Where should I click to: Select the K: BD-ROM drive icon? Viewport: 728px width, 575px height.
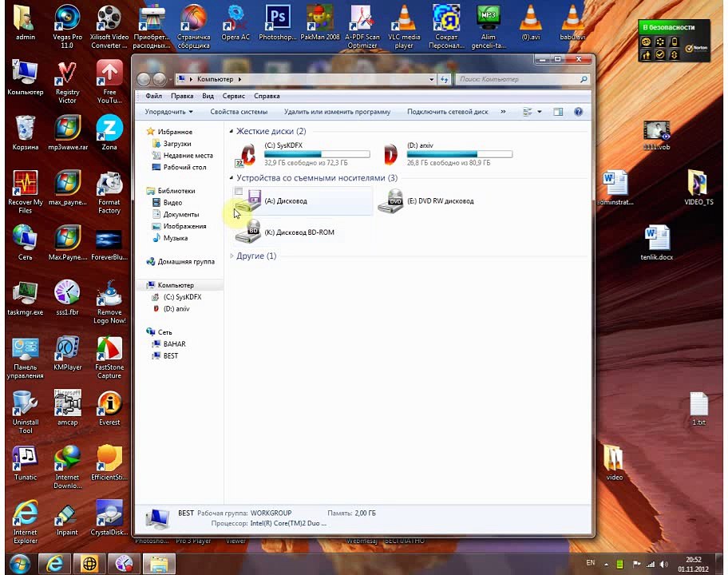248,232
